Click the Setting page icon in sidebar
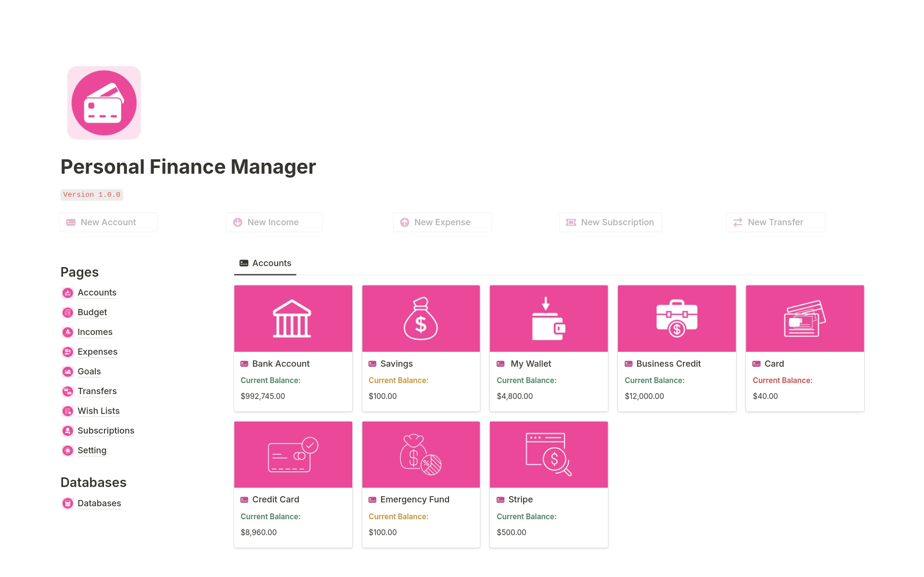 [x=68, y=450]
